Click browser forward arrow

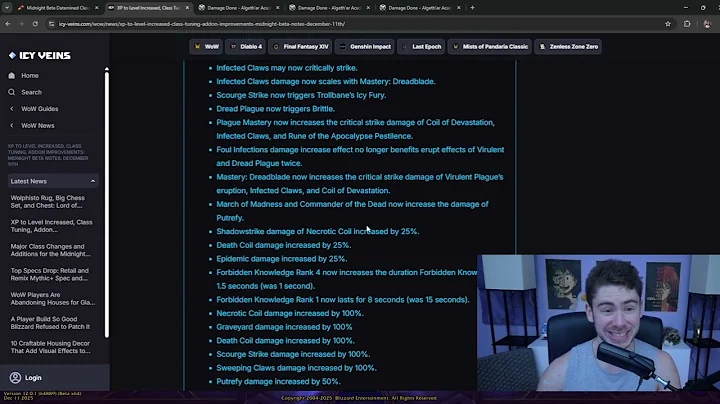click(x=21, y=24)
